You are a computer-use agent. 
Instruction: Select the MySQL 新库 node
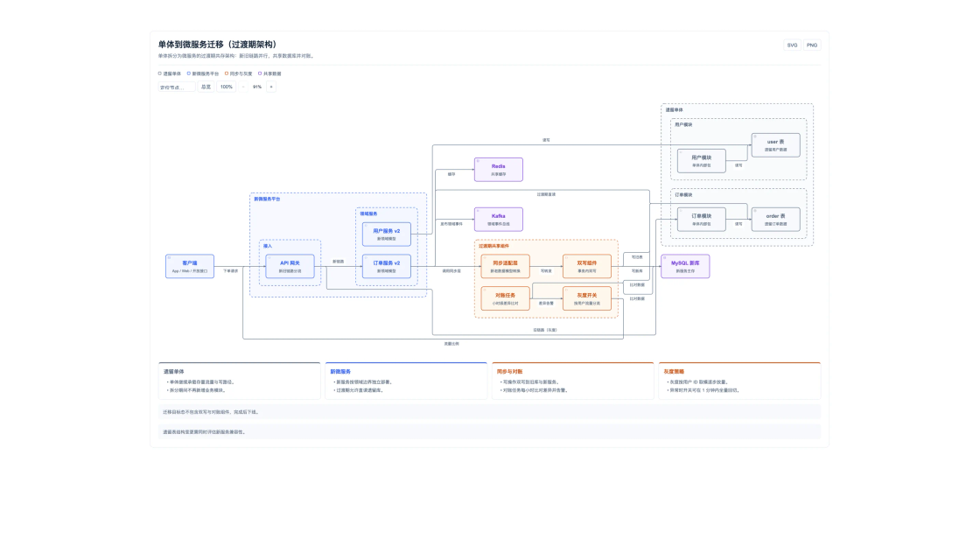click(685, 266)
